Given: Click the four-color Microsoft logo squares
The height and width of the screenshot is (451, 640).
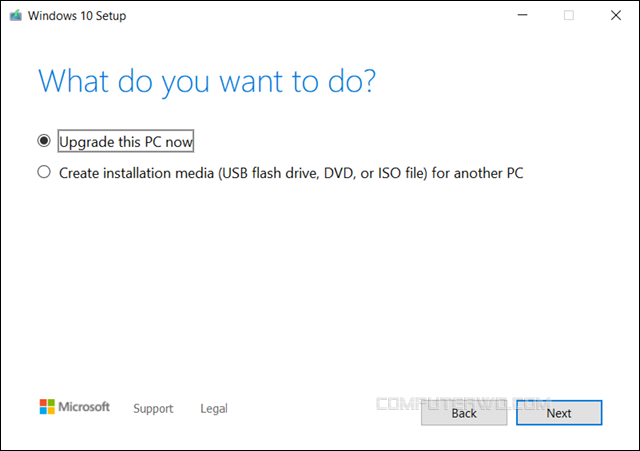Looking at the screenshot, I should [x=47, y=407].
